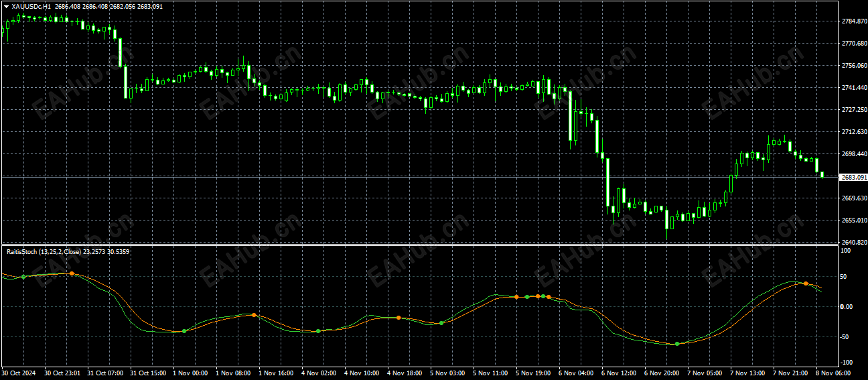Click the 5 Nov 19:00 time label
Viewport: 868px width, 380px height.
click(533, 373)
